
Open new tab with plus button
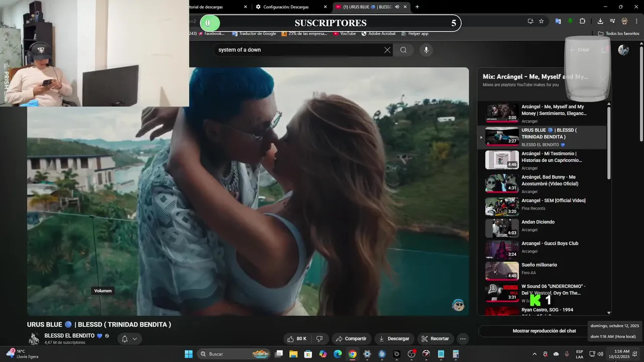pyautogui.click(x=417, y=7)
